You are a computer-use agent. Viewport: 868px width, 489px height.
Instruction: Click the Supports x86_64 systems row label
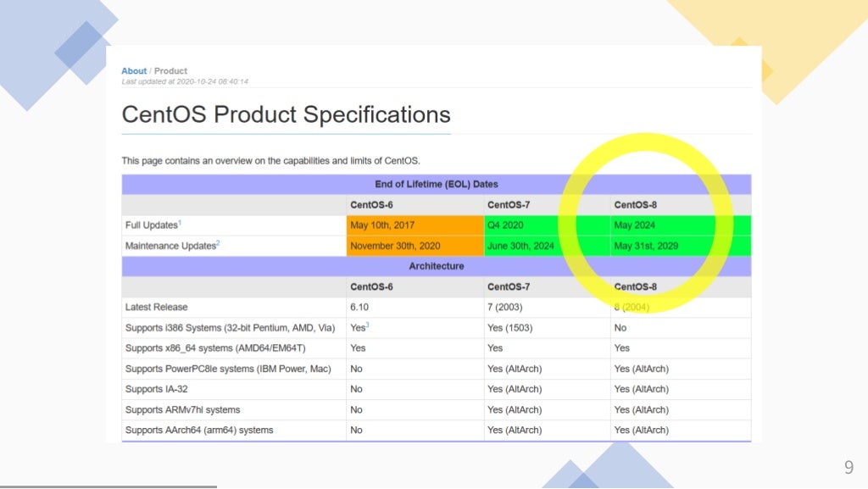tap(215, 348)
